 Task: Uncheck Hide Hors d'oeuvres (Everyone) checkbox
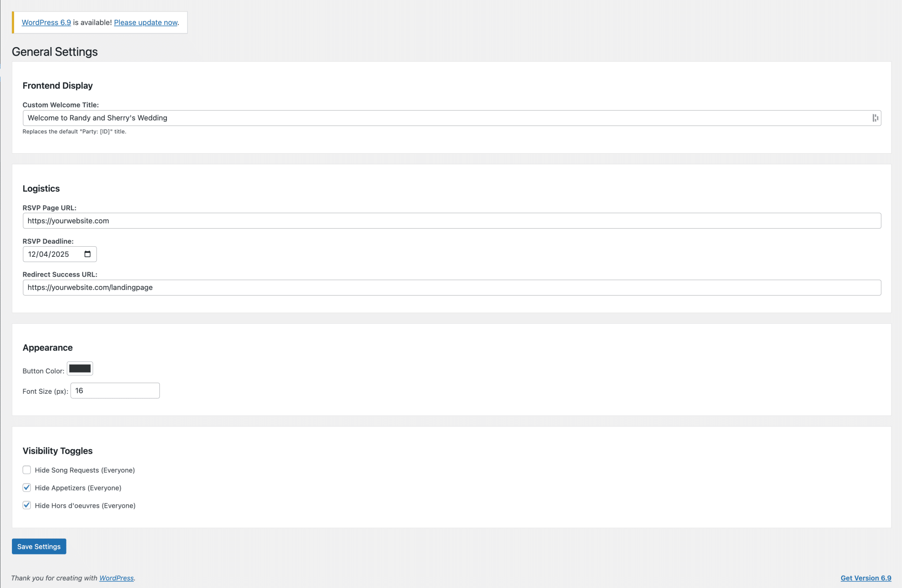point(27,505)
